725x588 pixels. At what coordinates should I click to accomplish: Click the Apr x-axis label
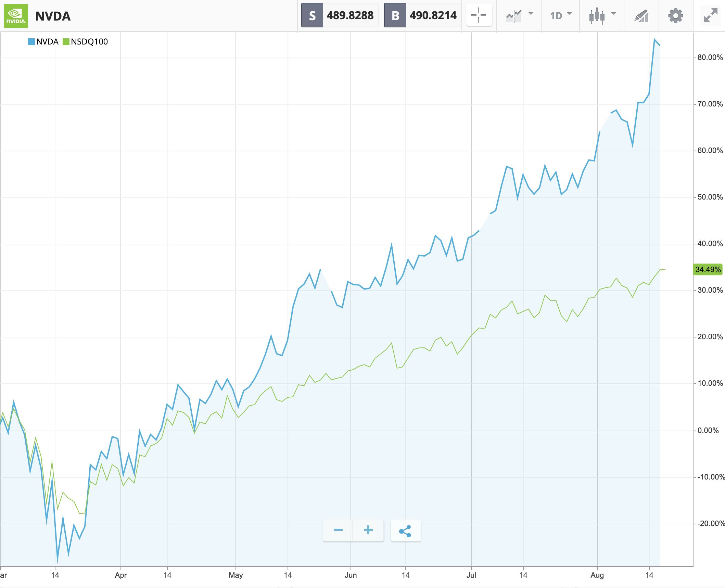coord(121,575)
